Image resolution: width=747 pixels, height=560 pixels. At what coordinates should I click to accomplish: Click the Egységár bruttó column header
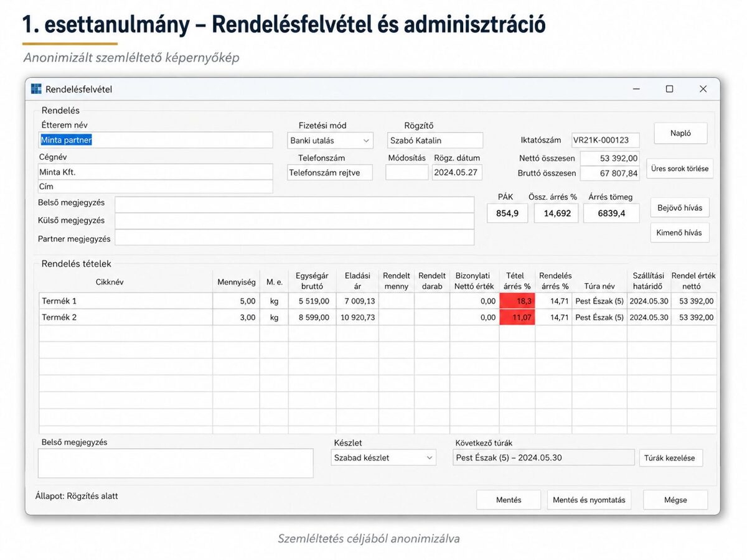tap(312, 281)
